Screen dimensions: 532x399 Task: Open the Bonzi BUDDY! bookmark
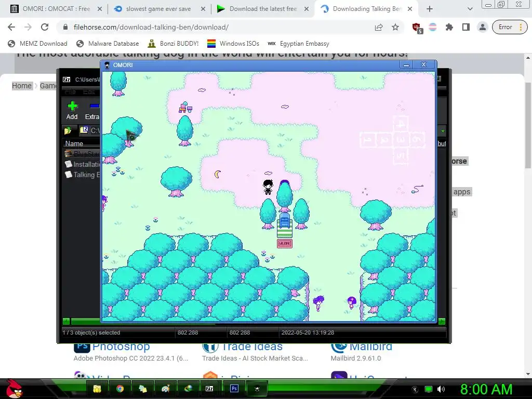pyautogui.click(x=174, y=44)
